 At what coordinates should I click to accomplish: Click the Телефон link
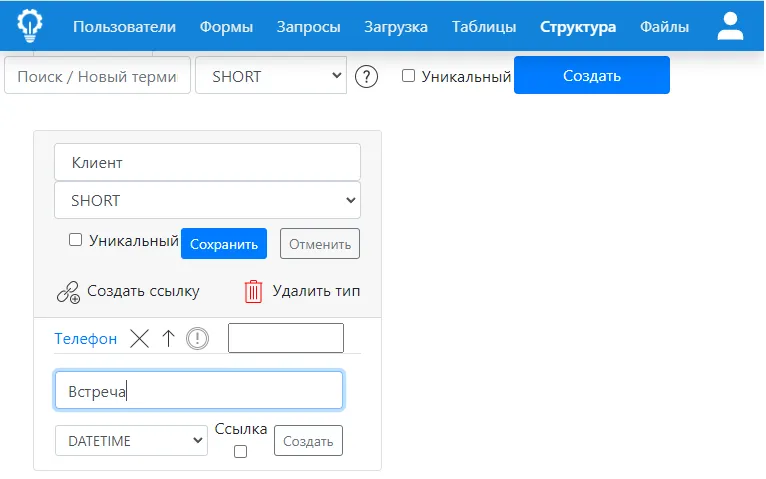(85, 338)
